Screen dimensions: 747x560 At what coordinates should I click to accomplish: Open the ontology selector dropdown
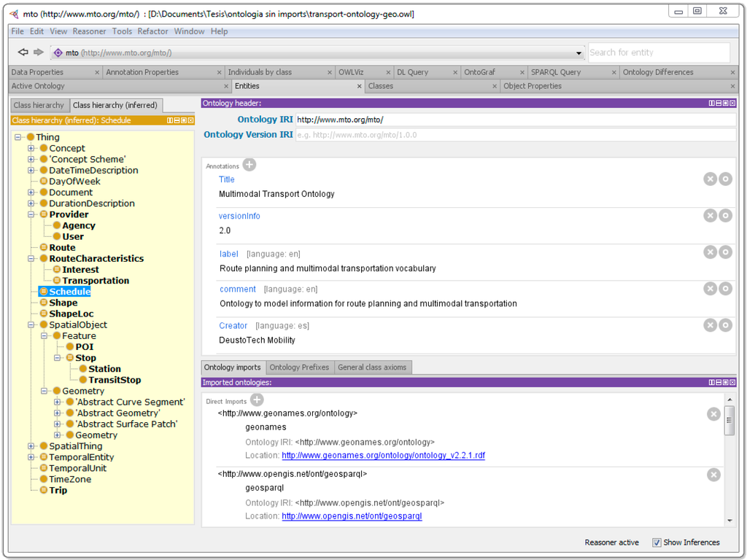click(579, 53)
